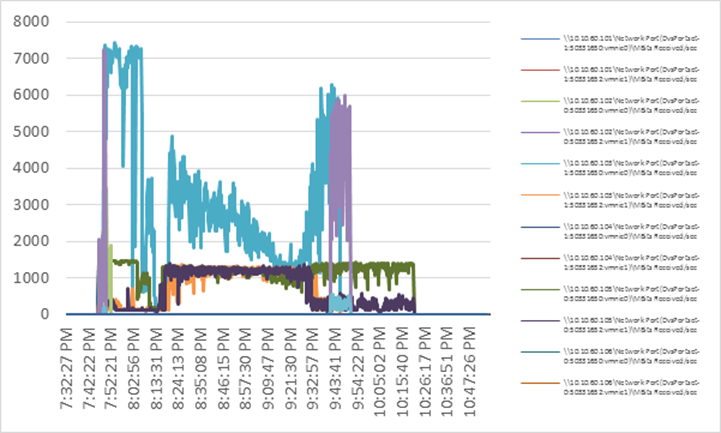Click the 6000 y-axis label
Screen dimensions: 721x433
(31, 95)
